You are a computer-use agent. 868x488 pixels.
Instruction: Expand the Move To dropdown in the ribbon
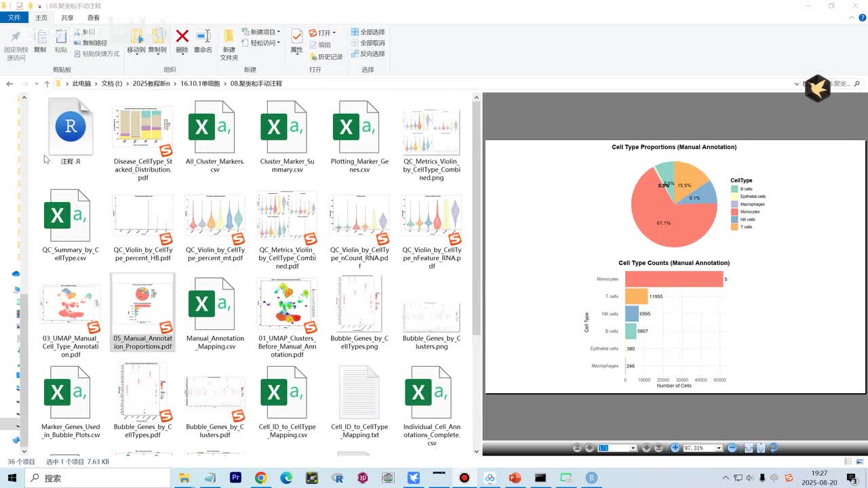(136, 49)
